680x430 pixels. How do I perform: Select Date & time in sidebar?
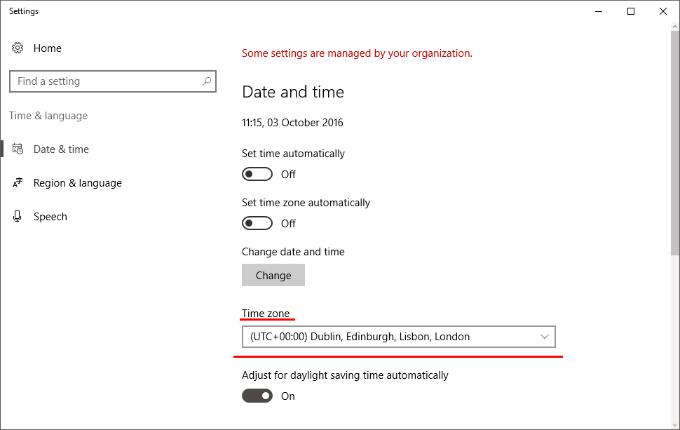pyautogui.click(x=61, y=149)
